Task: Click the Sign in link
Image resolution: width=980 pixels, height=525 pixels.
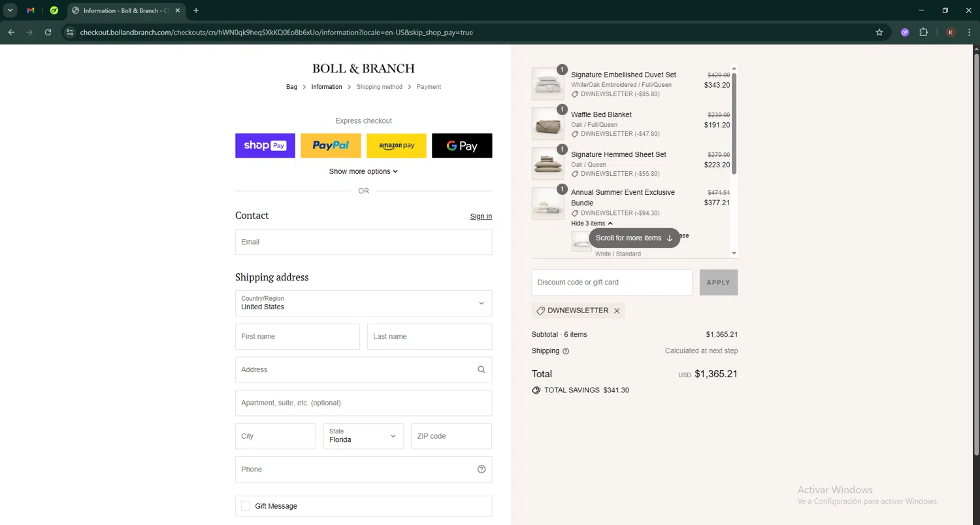Action: 481,216
